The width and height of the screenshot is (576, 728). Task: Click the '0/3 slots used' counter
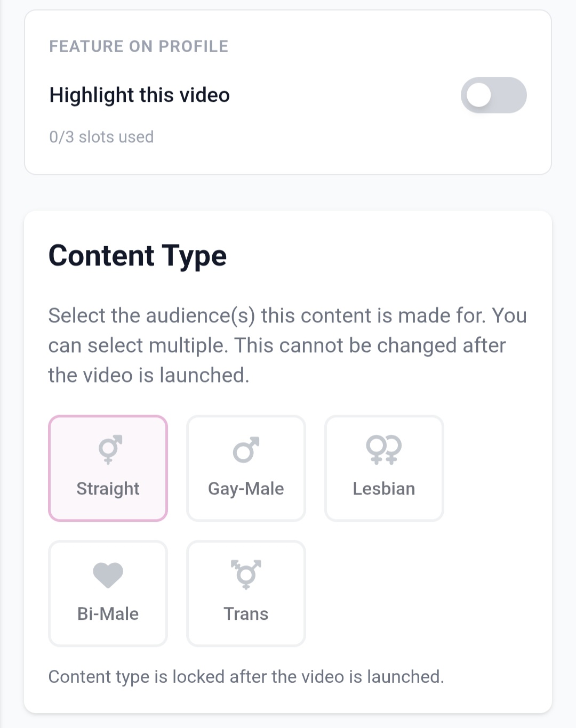101,137
